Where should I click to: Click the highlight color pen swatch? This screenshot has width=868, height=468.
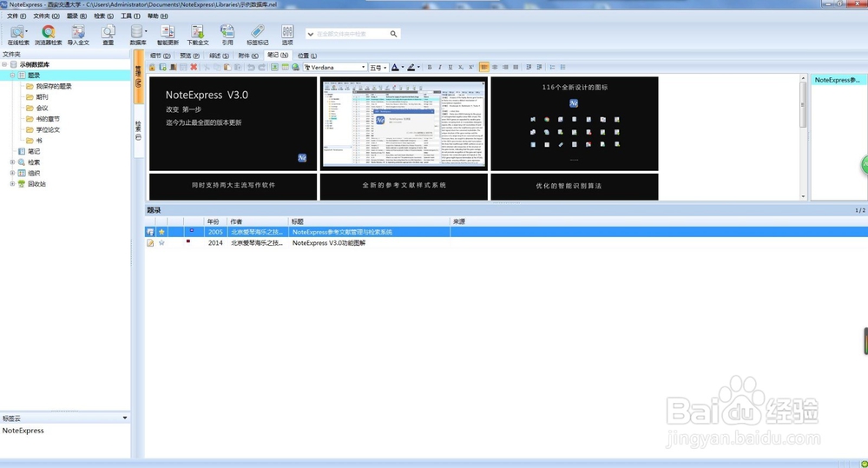pos(411,67)
